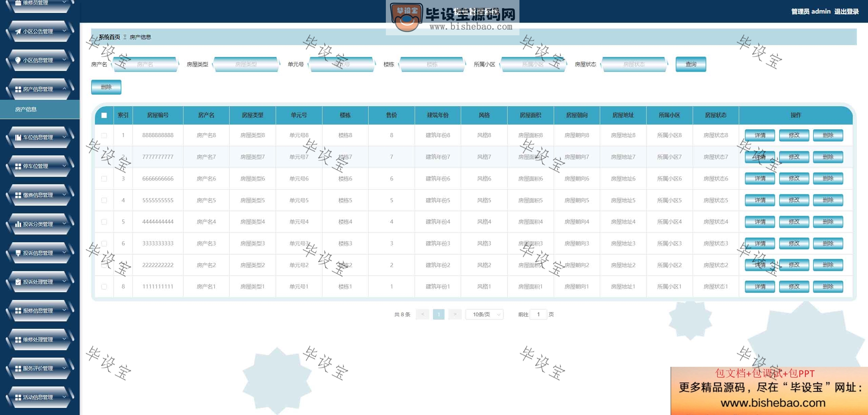Click 删除 for 房产名5 row
Viewport: 868px width, 415px height.
click(828, 200)
